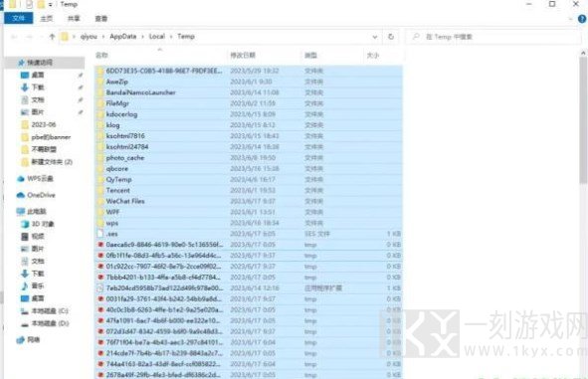Select the FileMgr folder icon

pos(100,103)
